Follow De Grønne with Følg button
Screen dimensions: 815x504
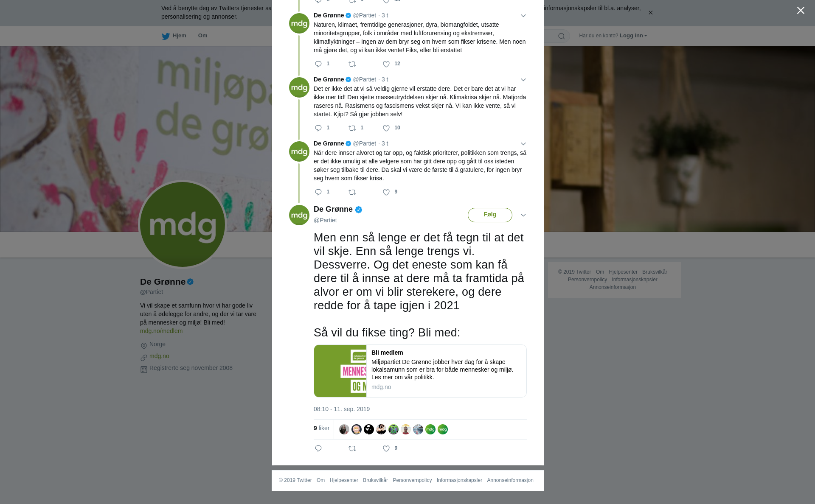coord(490,215)
